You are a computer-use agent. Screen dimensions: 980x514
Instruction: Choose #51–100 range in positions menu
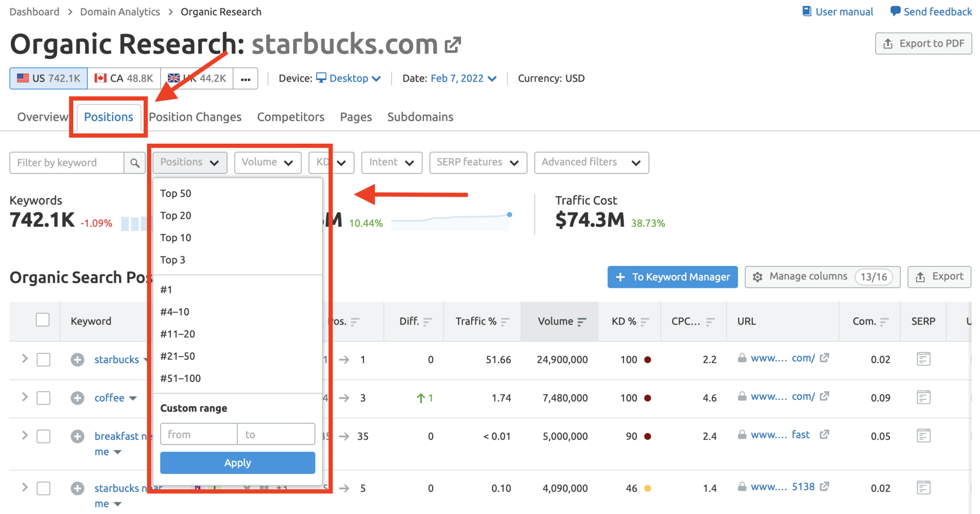pos(238,379)
